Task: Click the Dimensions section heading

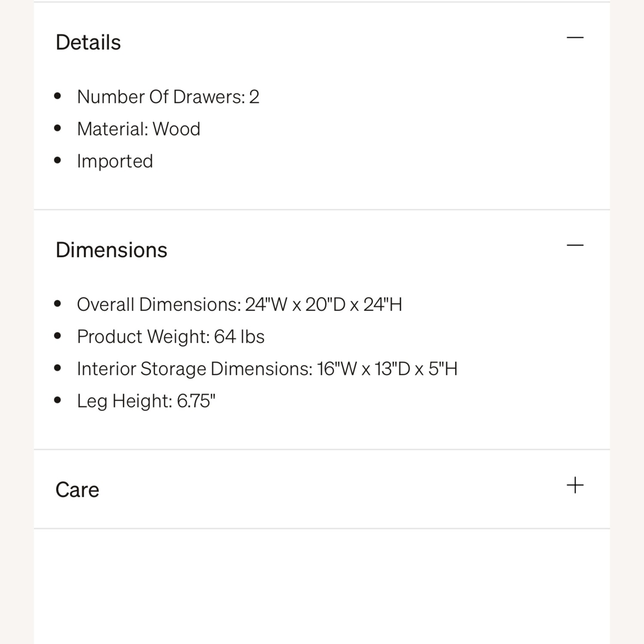Action: tap(111, 250)
